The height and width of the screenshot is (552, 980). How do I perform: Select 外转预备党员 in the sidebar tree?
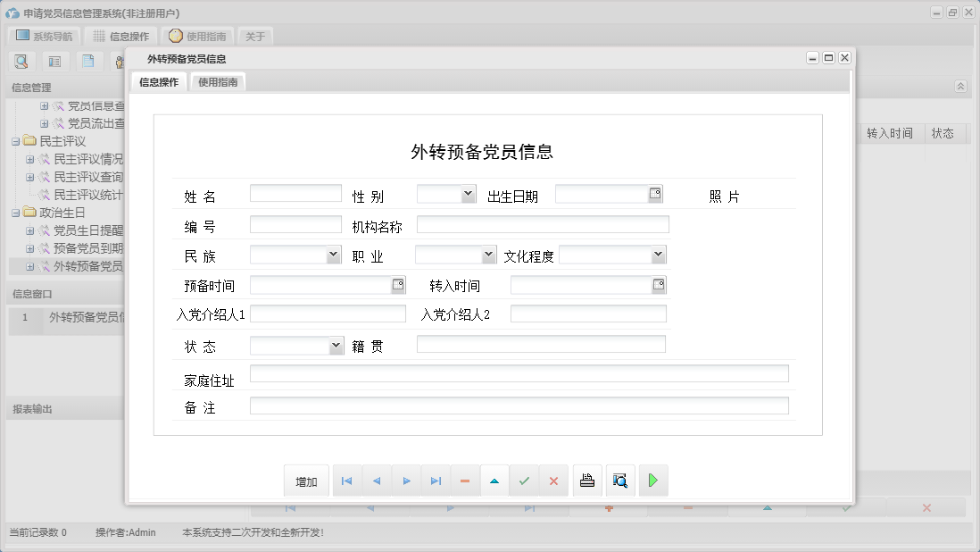tap(85, 266)
